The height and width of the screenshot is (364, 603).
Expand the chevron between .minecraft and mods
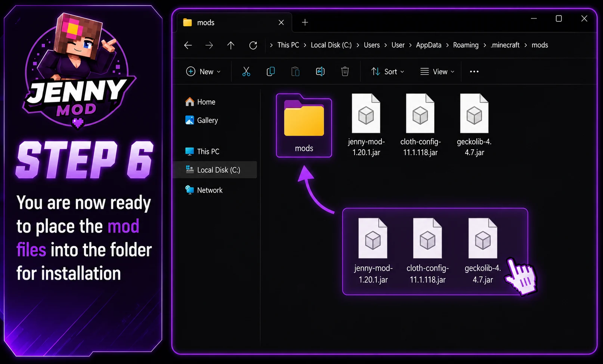coord(526,45)
